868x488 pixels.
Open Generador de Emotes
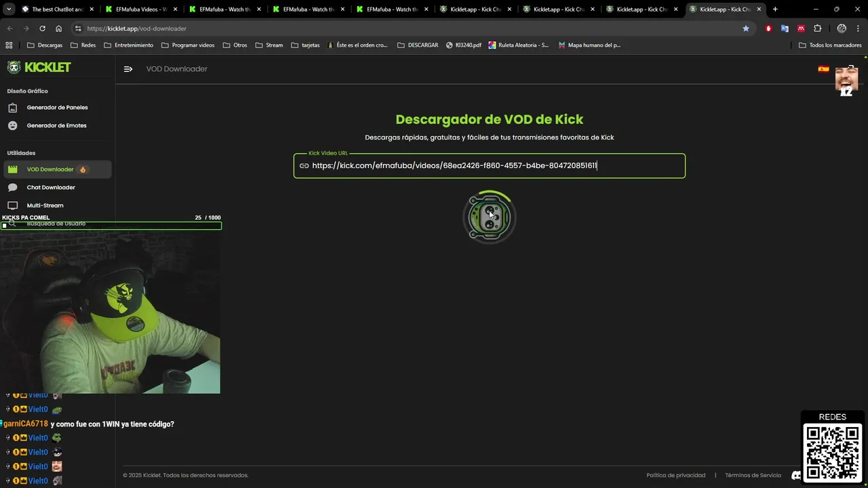pos(57,125)
